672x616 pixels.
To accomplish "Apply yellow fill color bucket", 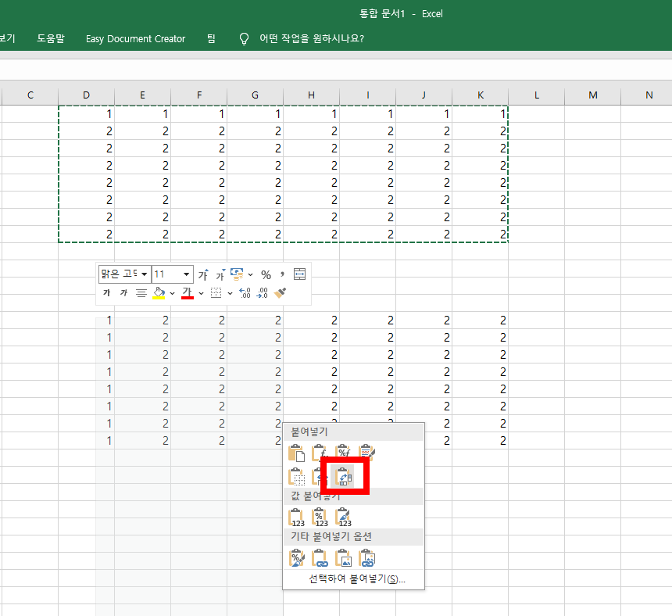I will click(x=159, y=293).
